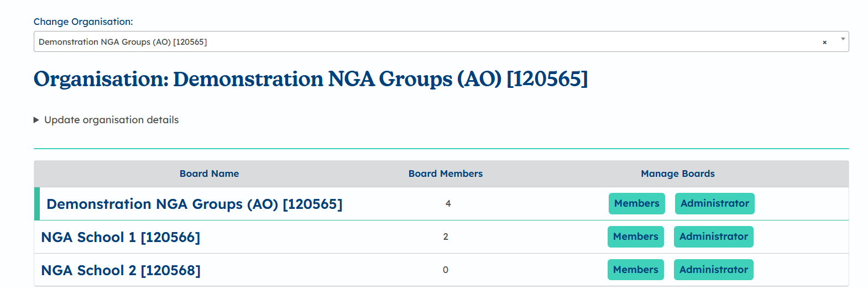View Members of NGA School 1
This screenshot has height=289, width=868.
pyautogui.click(x=635, y=237)
